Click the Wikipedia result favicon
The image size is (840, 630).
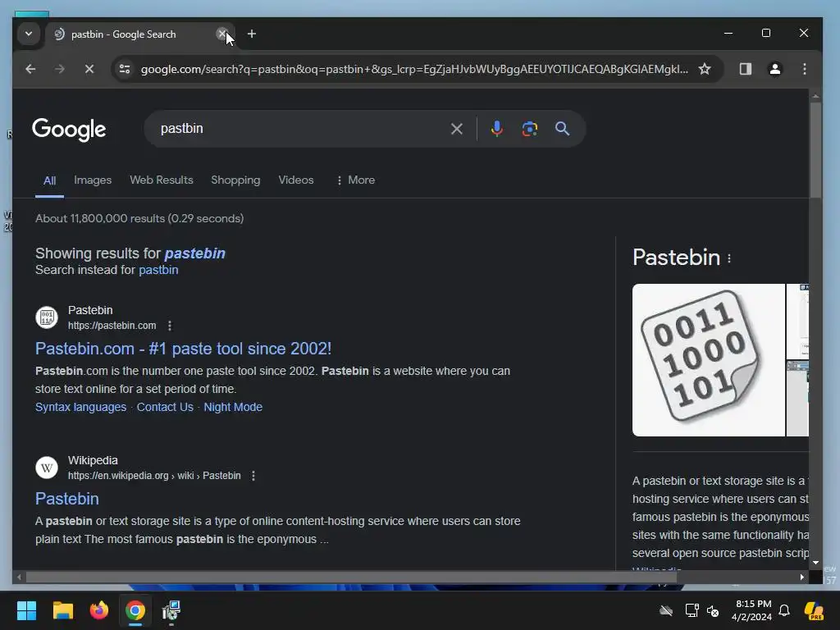coord(47,467)
